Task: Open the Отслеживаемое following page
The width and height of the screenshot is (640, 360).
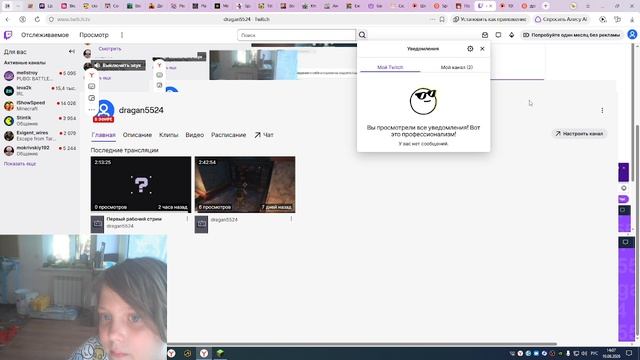Action: point(45,35)
